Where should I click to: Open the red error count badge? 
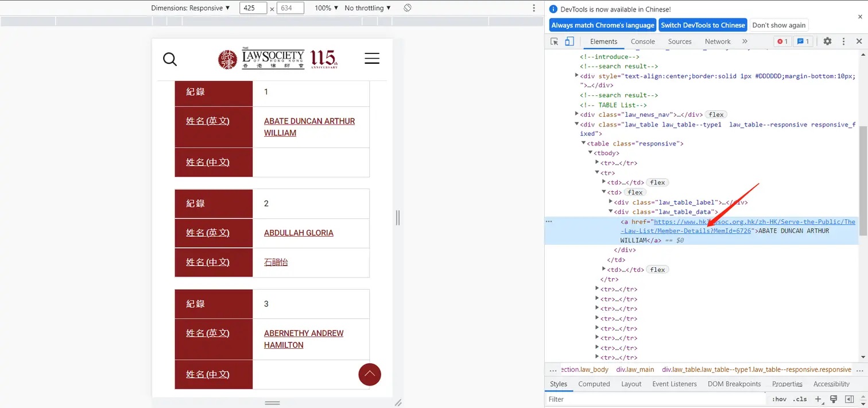(x=782, y=41)
